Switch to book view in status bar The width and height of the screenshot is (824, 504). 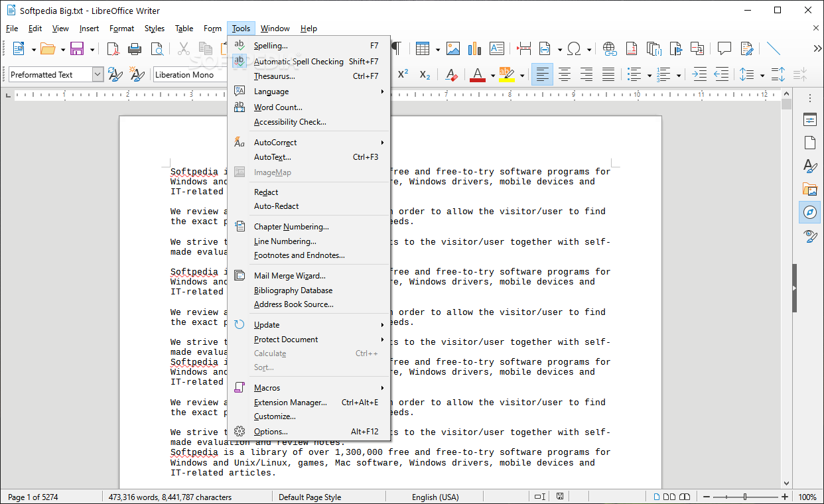click(x=685, y=497)
